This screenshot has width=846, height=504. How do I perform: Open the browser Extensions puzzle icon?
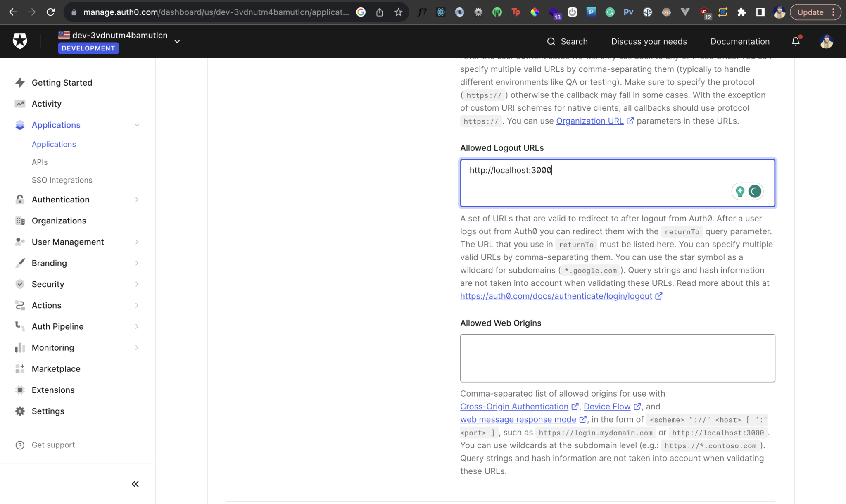pos(741,12)
